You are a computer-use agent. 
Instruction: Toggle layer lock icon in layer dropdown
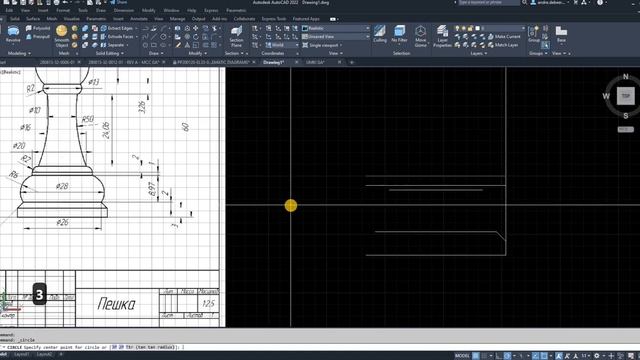470,28
